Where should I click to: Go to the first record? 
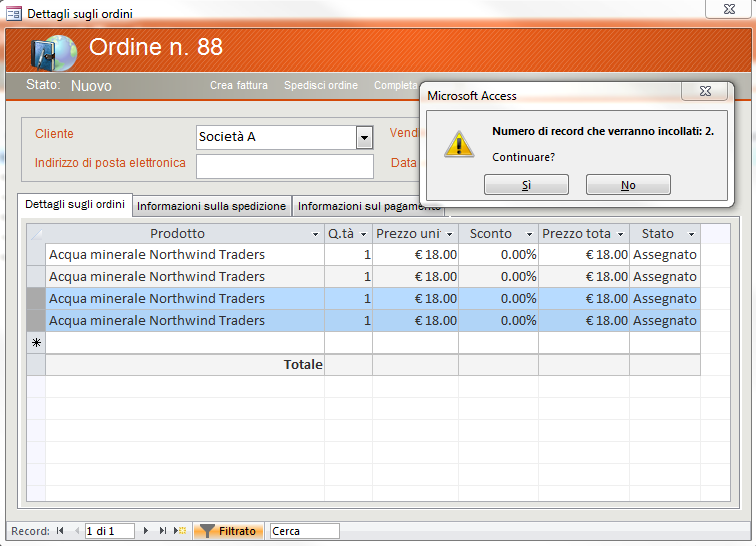[x=60, y=531]
